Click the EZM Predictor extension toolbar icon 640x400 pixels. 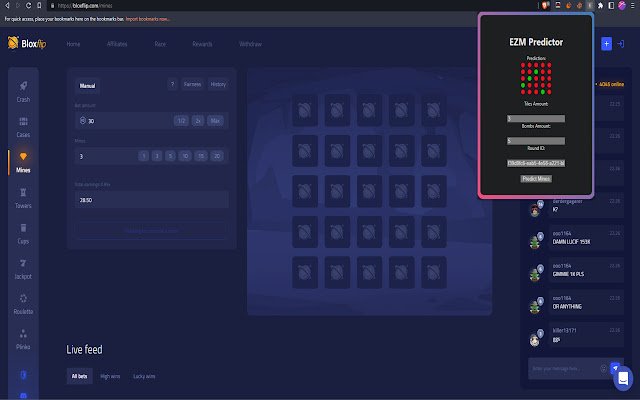click(590, 5)
